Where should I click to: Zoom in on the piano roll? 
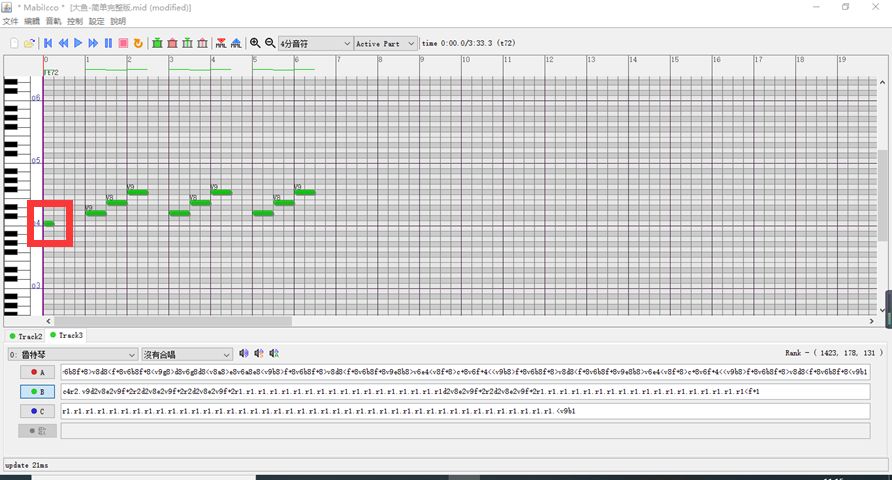[255, 43]
